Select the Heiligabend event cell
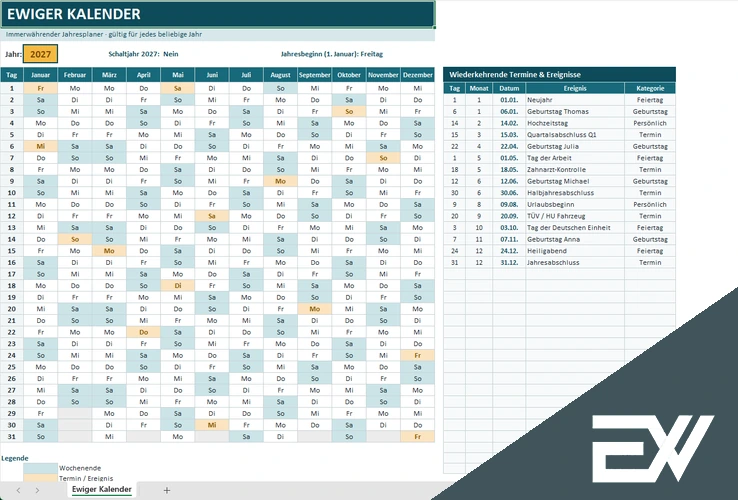Screen dimensions: 738x500 (x=575, y=251)
